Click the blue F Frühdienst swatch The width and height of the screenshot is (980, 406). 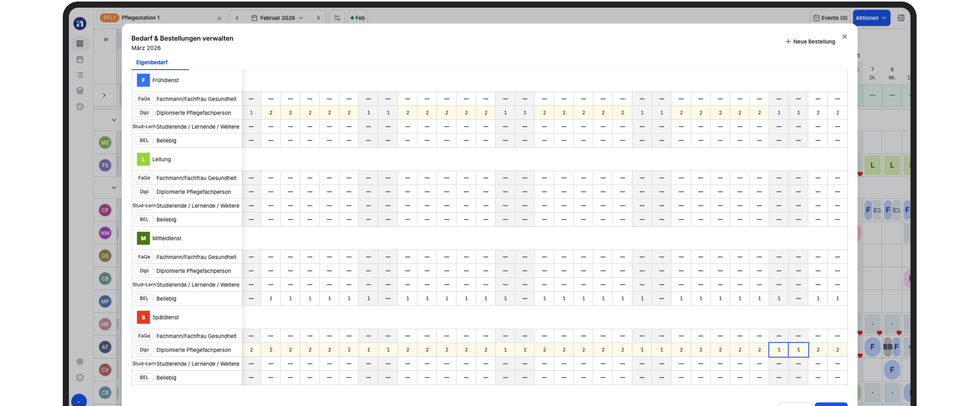[143, 80]
